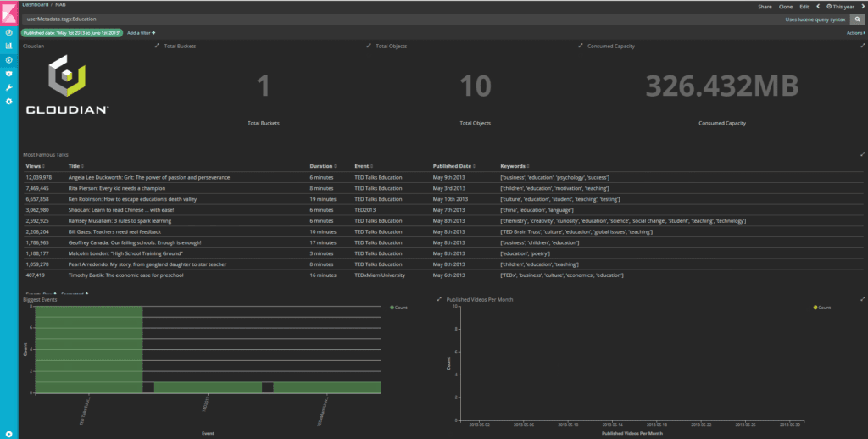Click the Published date filter pill
This screenshot has width=868, height=439.
tap(72, 33)
